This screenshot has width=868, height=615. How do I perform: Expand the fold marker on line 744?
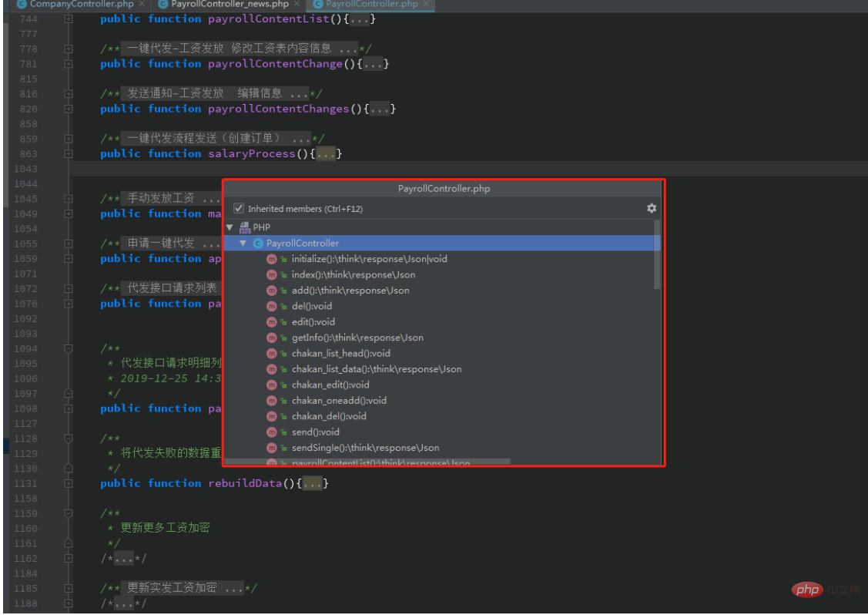tap(68, 18)
